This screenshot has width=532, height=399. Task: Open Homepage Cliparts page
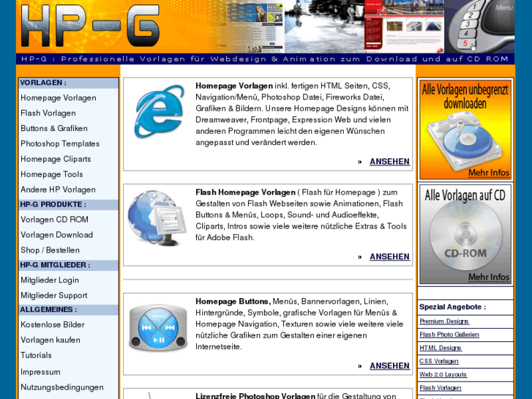point(56,159)
